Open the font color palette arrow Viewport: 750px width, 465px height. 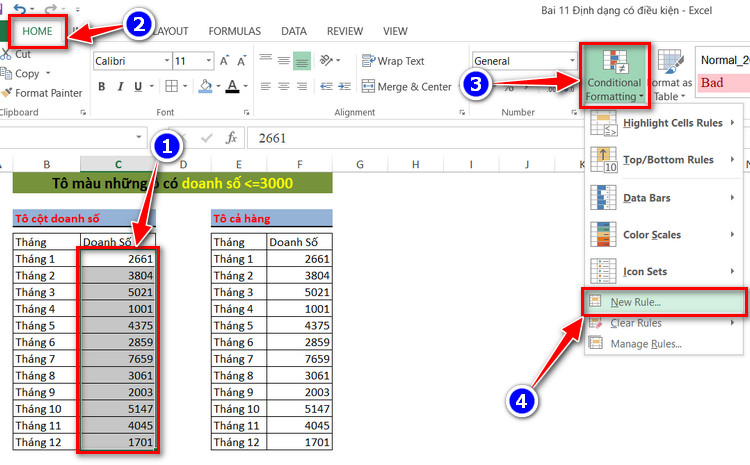(245, 87)
